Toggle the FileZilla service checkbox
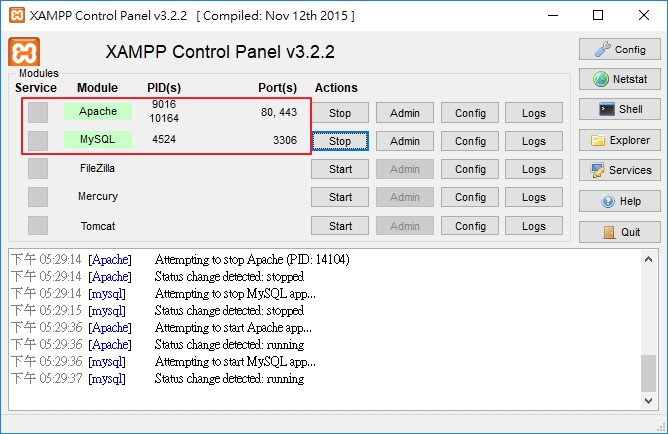The width and height of the screenshot is (668, 434). point(38,169)
